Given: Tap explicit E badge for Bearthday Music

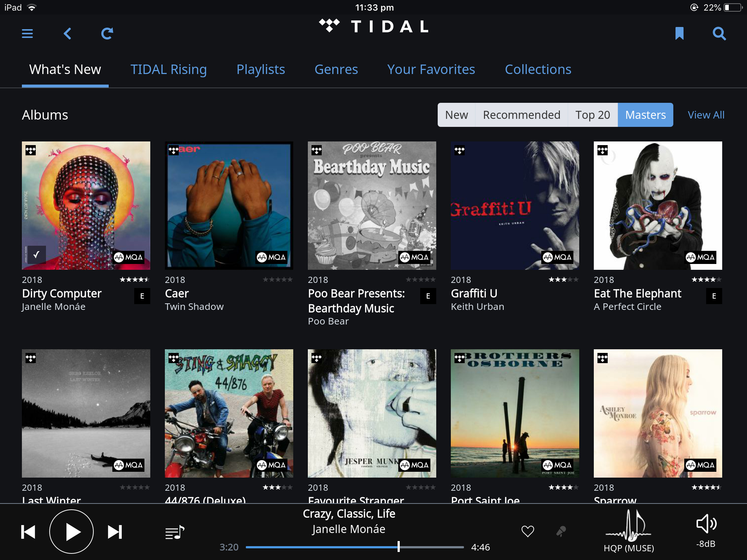Looking at the screenshot, I should pyautogui.click(x=428, y=296).
